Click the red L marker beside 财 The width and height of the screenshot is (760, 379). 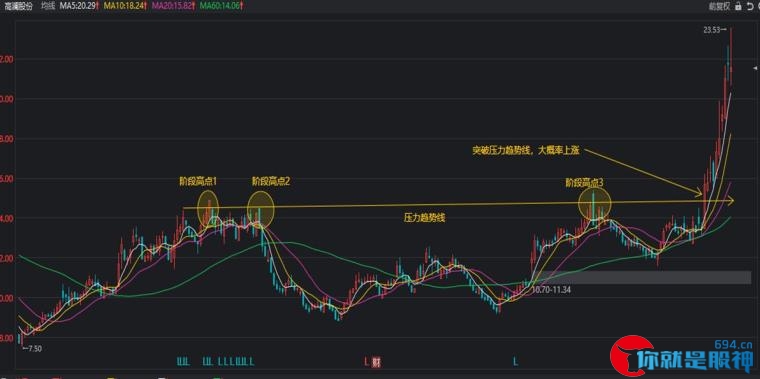[x=367, y=361]
